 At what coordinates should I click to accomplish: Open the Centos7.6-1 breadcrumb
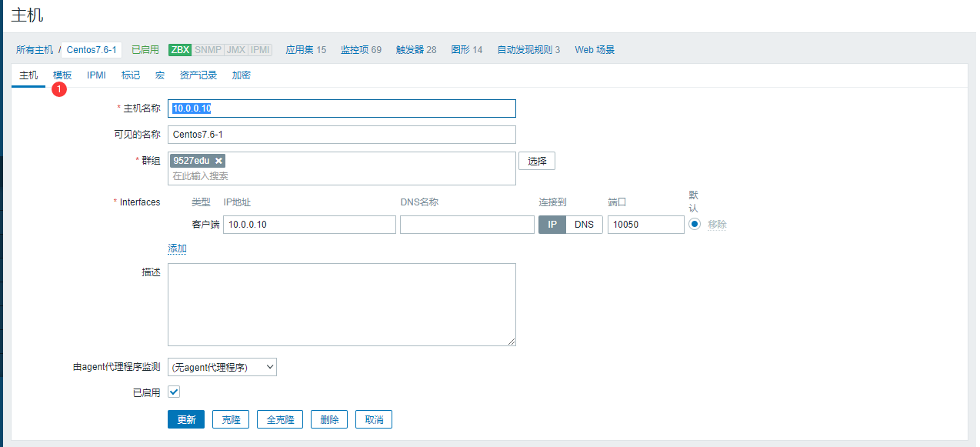coord(92,50)
